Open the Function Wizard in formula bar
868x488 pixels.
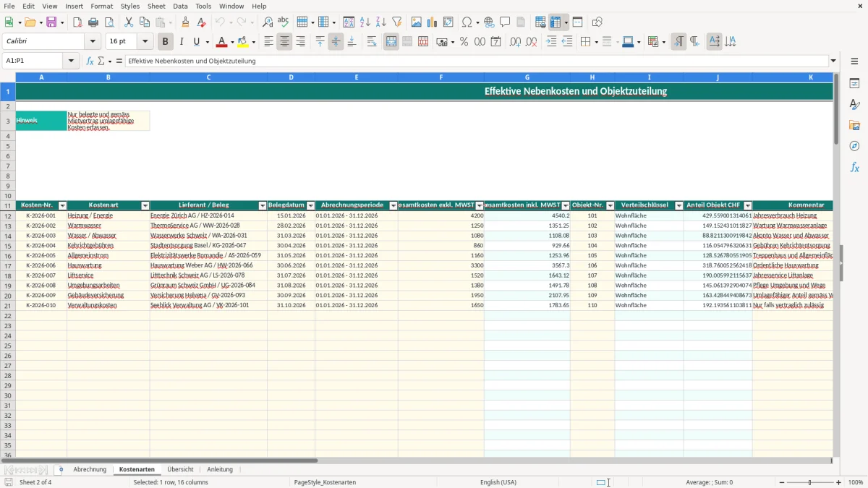[x=90, y=61]
